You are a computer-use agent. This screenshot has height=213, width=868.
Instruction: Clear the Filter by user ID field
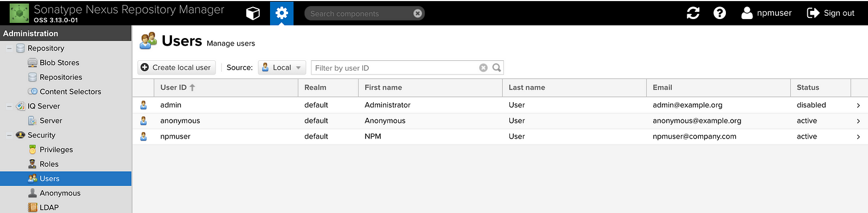(483, 68)
